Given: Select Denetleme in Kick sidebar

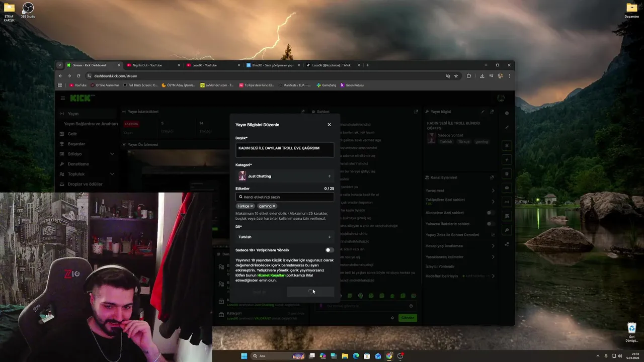Looking at the screenshot, I should pos(78,164).
